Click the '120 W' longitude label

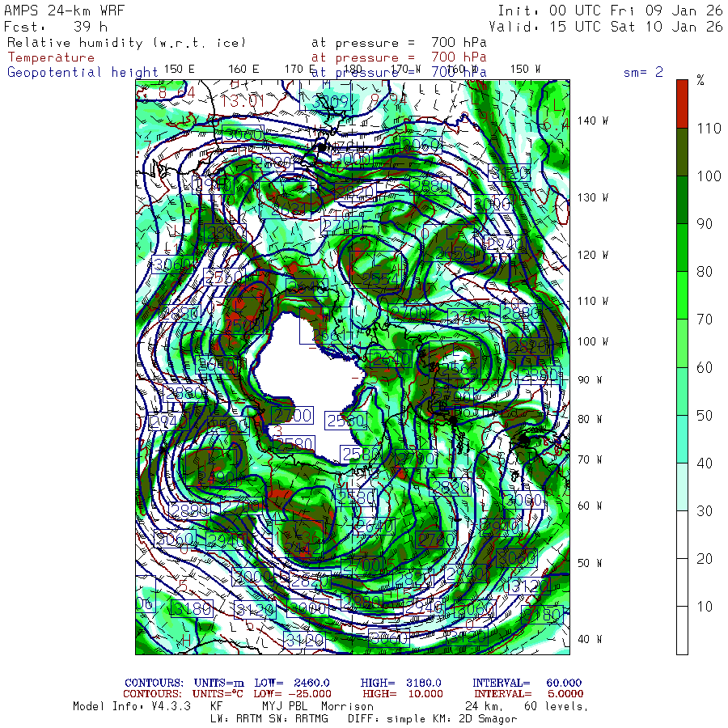click(x=592, y=255)
